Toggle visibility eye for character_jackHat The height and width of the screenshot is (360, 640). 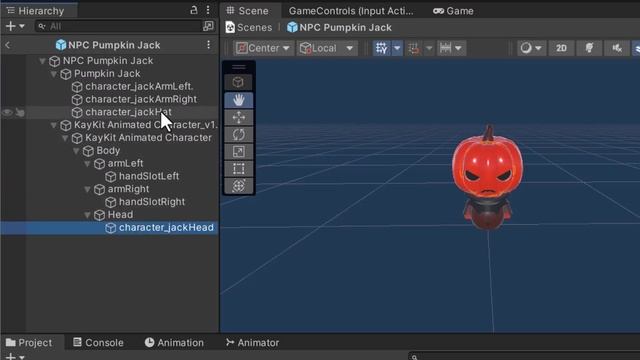click(x=7, y=112)
